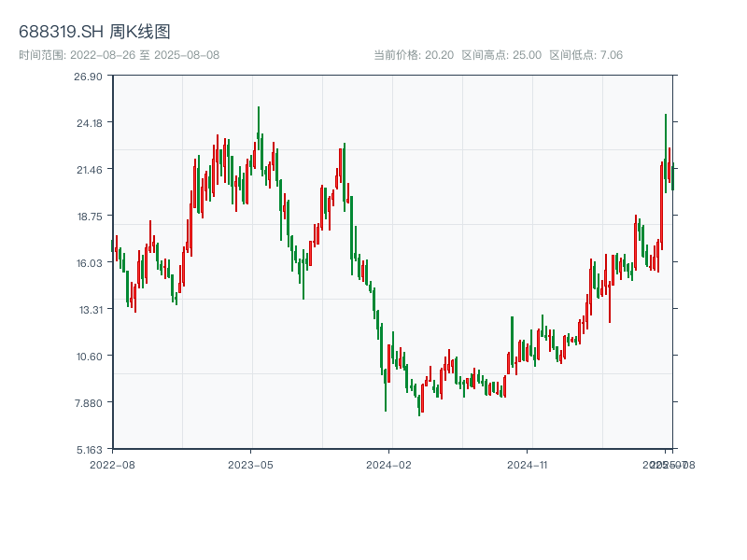Select the 2023-05 x-axis date label
Viewport: 747px width, 560px height.
tap(250, 464)
